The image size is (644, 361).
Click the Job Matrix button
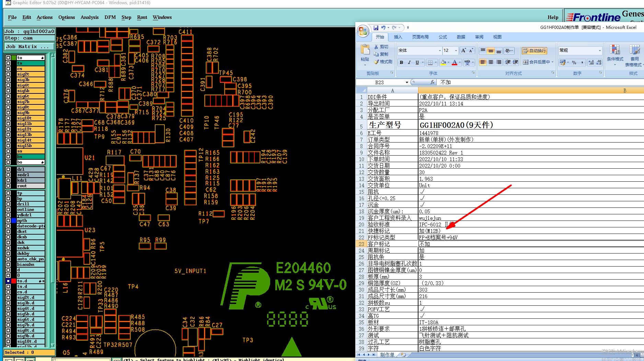(29, 46)
